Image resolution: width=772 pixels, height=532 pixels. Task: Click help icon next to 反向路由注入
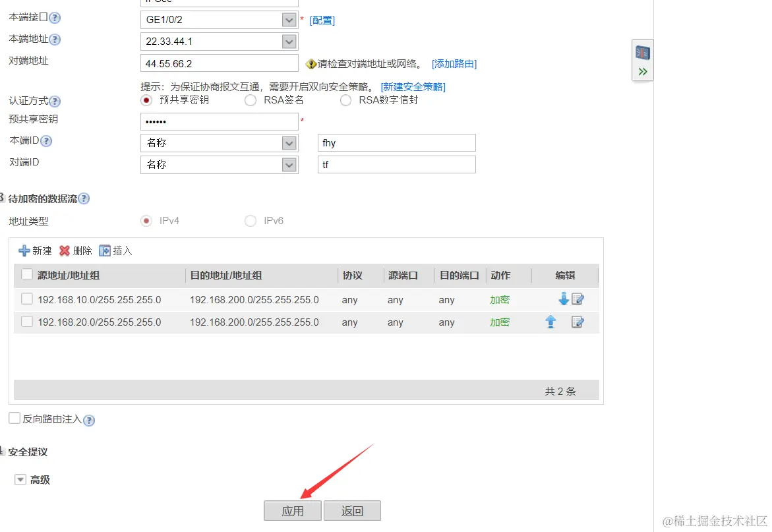88,421
